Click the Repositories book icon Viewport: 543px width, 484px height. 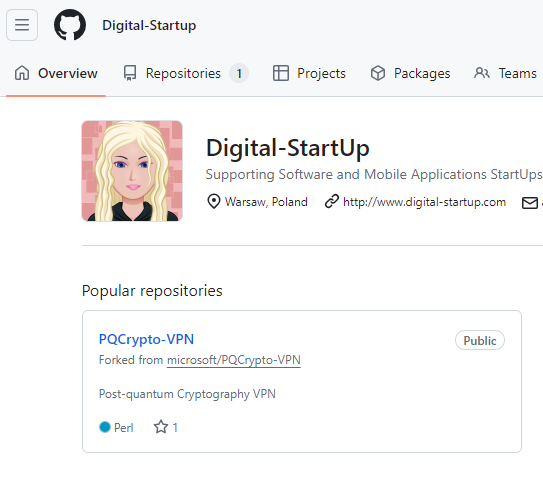click(x=130, y=73)
